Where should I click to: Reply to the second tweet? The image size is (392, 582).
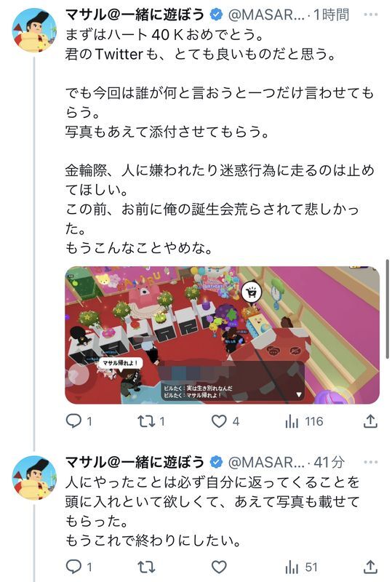(79, 567)
